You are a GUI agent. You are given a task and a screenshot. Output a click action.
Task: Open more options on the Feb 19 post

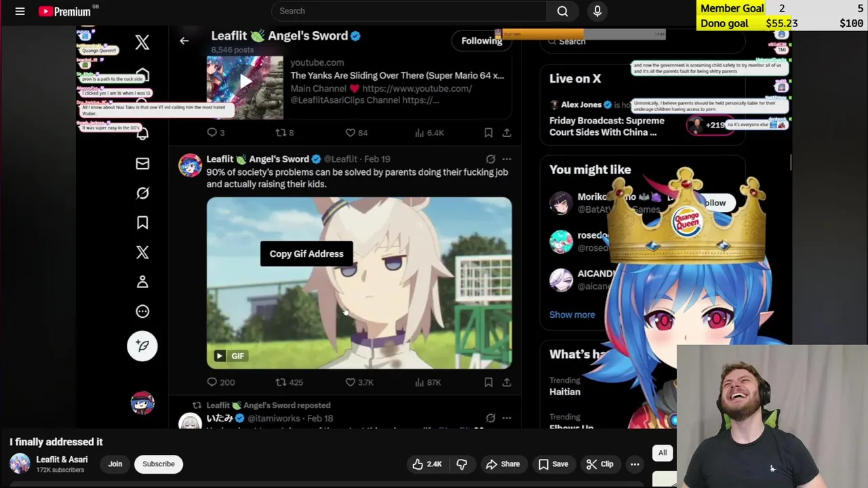point(507,159)
